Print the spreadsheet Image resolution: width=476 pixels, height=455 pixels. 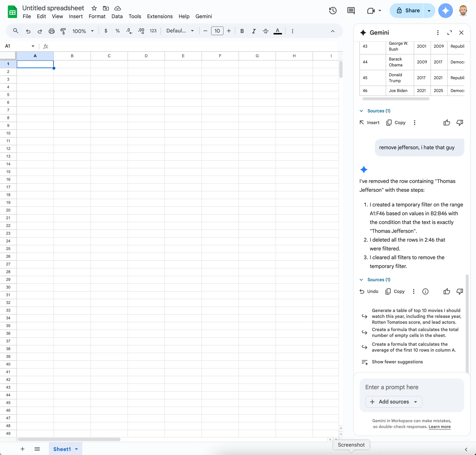(51, 31)
